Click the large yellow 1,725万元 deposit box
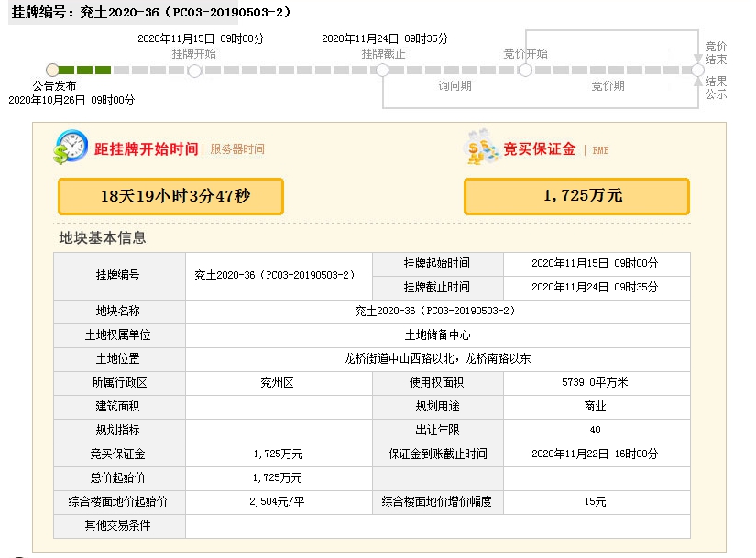Image resolution: width=756 pixels, height=558 pixels. (576, 196)
